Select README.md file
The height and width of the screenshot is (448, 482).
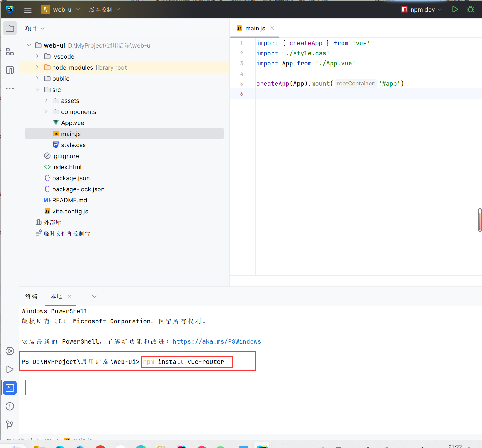(69, 200)
